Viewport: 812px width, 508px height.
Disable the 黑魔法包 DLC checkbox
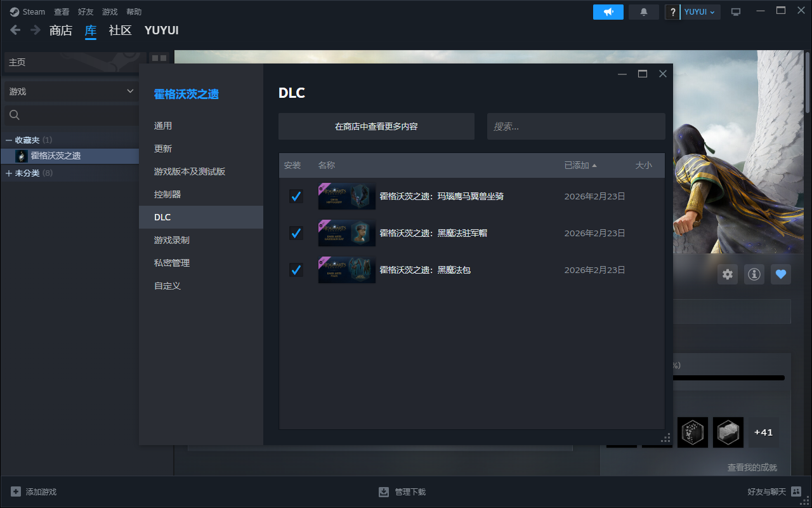click(296, 270)
